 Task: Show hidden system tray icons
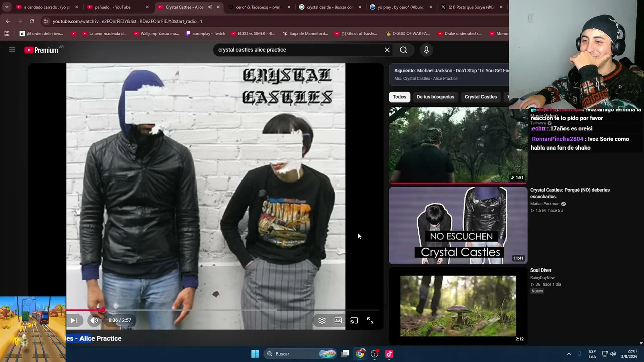tap(569, 354)
